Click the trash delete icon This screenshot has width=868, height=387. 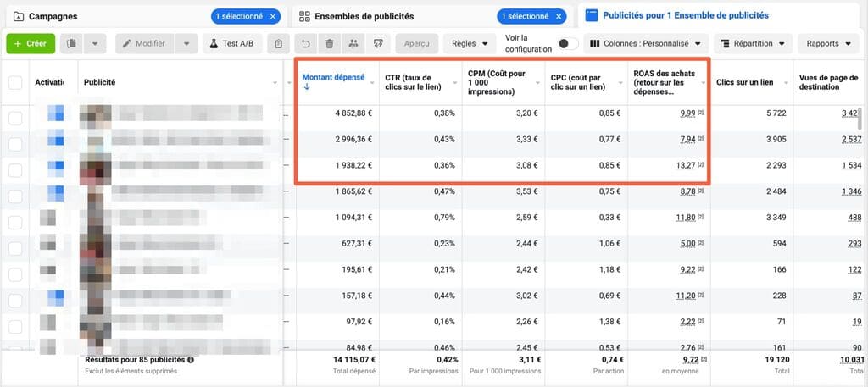pos(330,44)
